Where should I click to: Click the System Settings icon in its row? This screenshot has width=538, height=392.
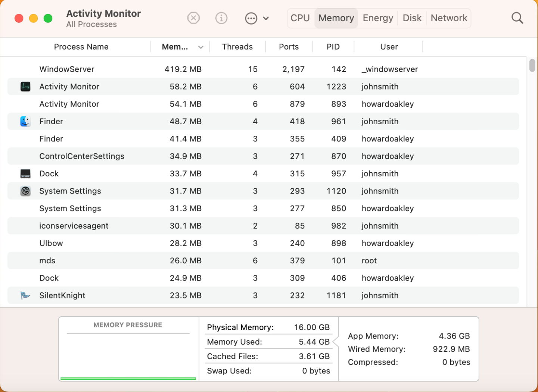click(25, 191)
